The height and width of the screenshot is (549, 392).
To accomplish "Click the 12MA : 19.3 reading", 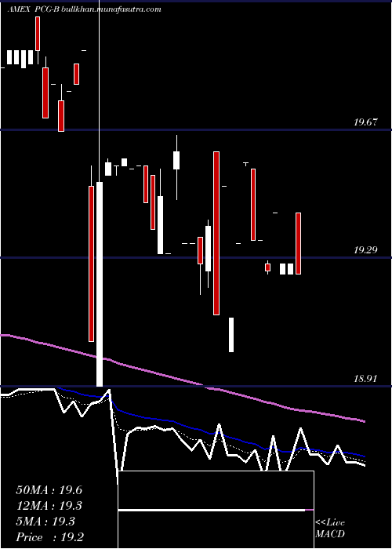I will tap(49, 506).
